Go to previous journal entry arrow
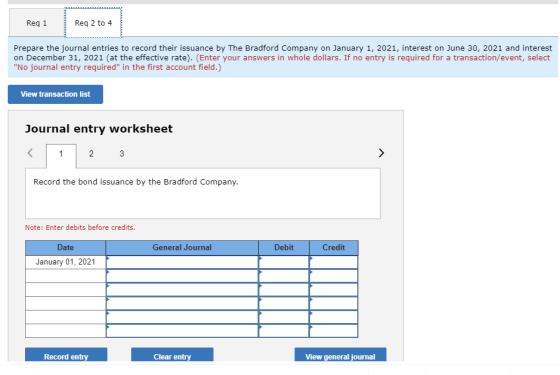Screen dimensions: 560x375 [30, 153]
